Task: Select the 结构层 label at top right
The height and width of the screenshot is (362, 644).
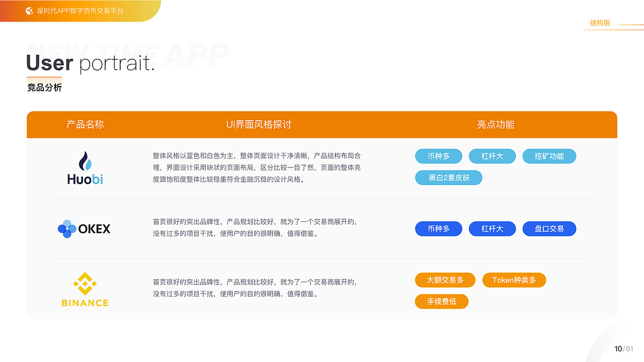Action: pyautogui.click(x=600, y=23)
